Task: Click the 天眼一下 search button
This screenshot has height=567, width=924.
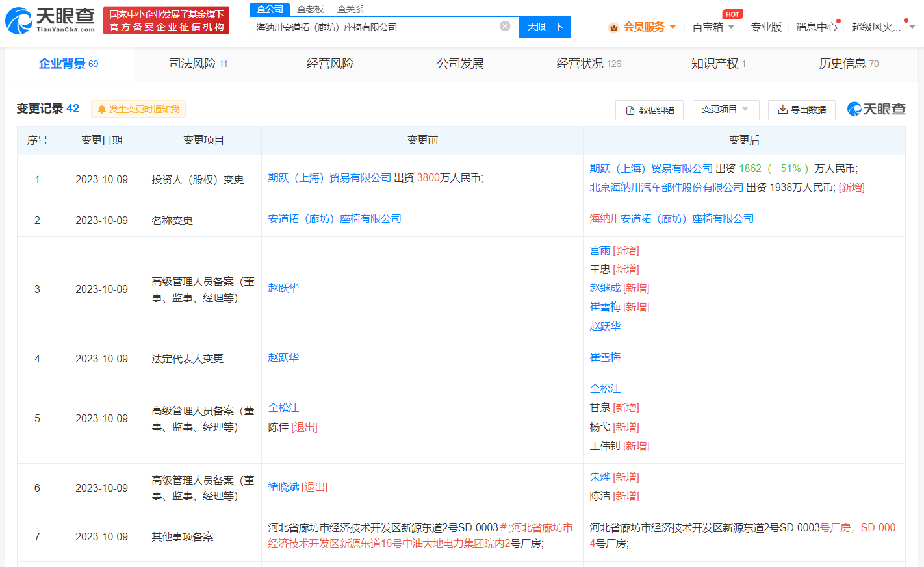Action: tap(545, 27)
